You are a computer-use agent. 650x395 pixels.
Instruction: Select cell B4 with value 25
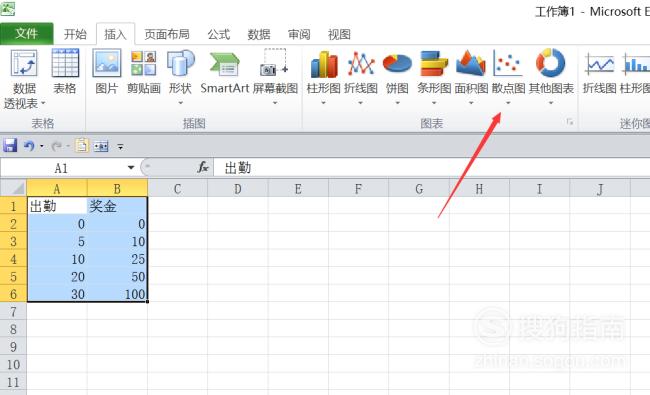117,259
